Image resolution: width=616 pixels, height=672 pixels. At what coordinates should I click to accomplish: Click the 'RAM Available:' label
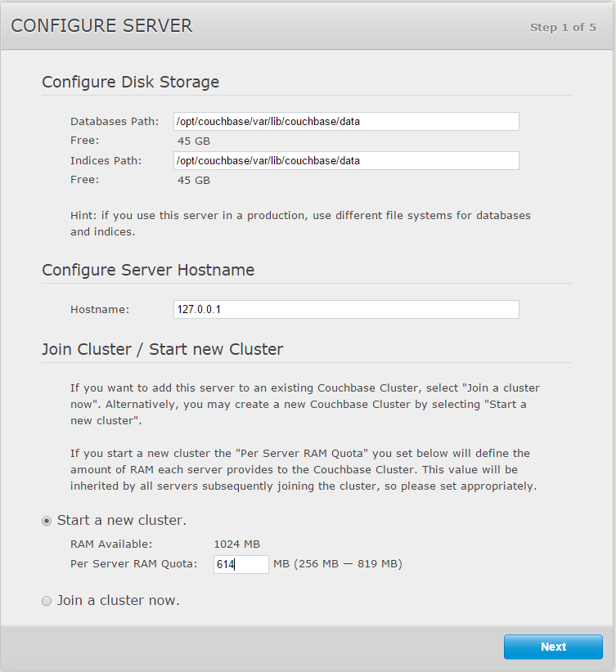point(111,544)
